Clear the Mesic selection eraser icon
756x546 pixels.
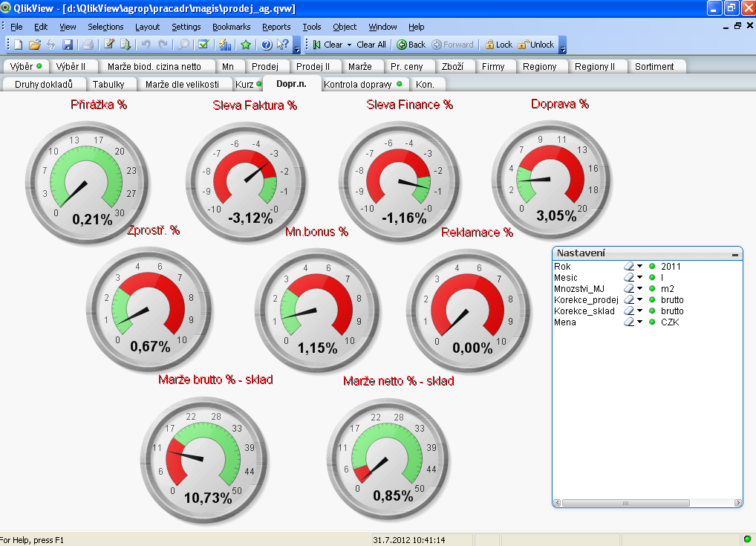[628, 277]
